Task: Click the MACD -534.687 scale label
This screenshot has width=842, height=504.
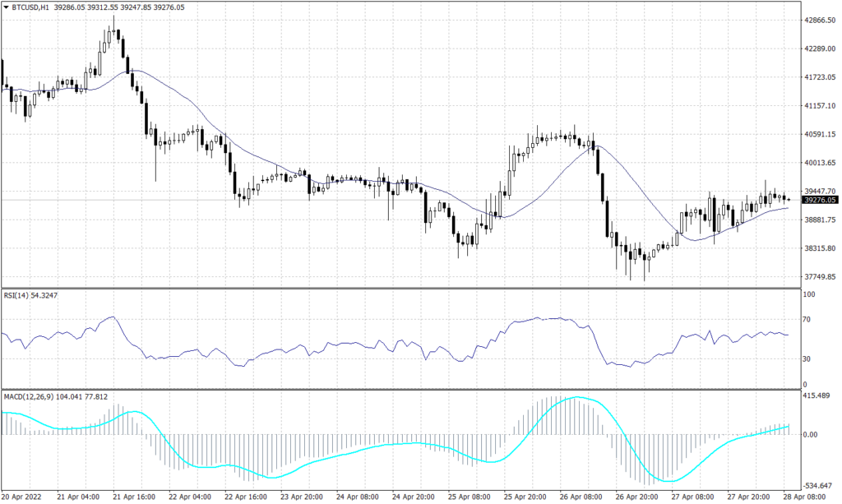Action: (817, 485)
